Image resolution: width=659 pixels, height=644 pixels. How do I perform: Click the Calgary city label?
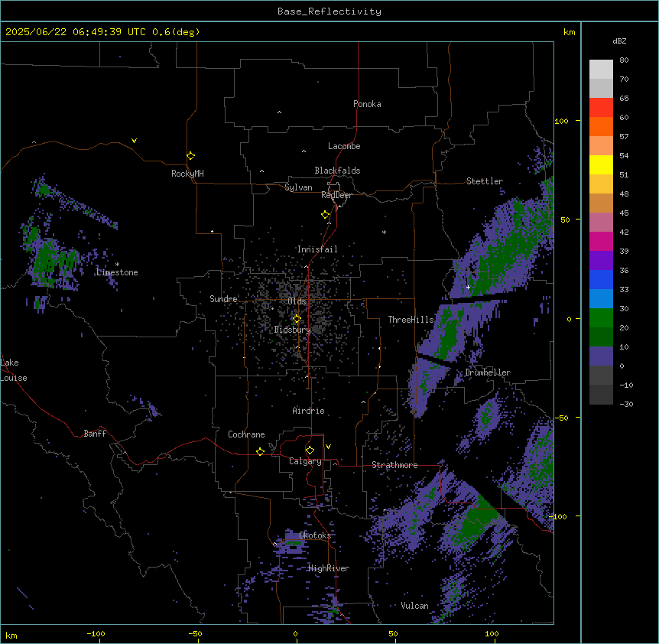(x=306, y=461)
